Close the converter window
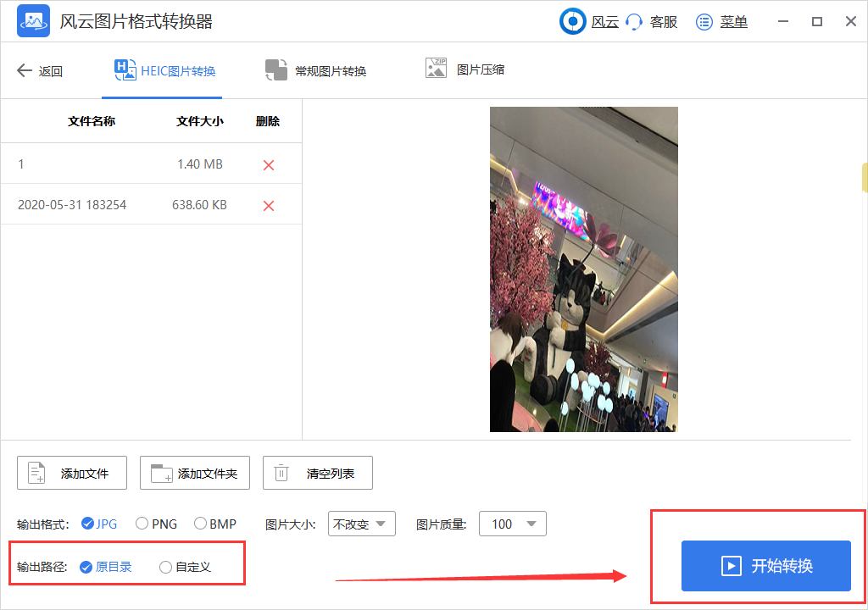The width and height of the screenshot is (868, 610). (851, 21)
